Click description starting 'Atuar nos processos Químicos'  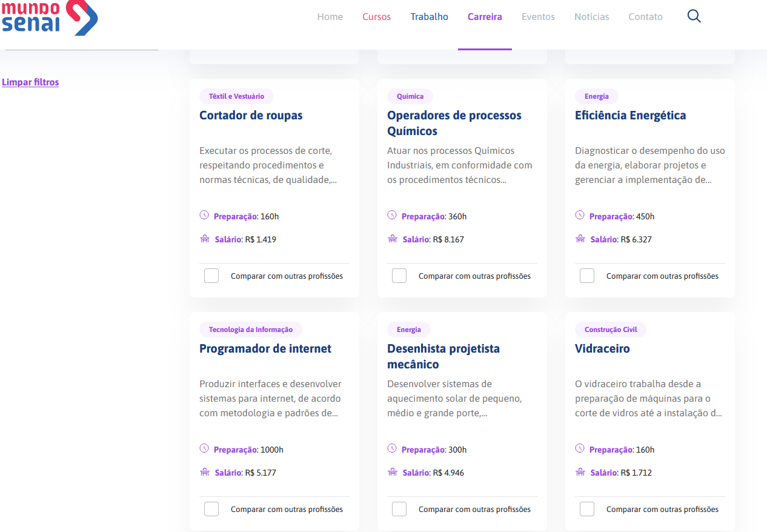point(460,165)
